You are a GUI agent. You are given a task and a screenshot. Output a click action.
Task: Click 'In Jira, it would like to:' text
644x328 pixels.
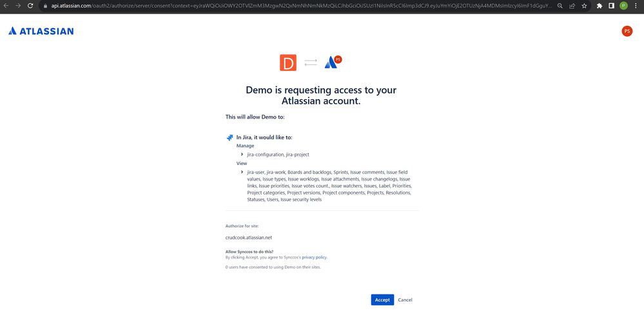pos(264,137)
